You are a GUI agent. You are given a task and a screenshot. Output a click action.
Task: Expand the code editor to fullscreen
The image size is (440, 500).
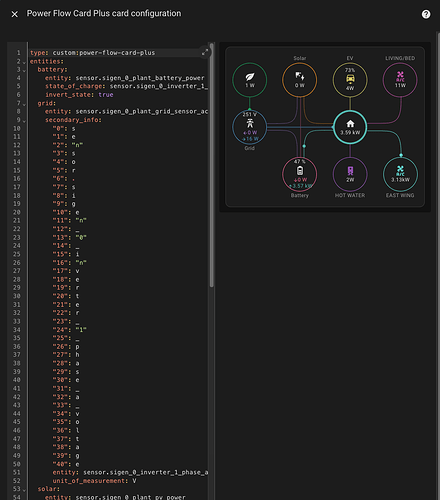[205, 52]
